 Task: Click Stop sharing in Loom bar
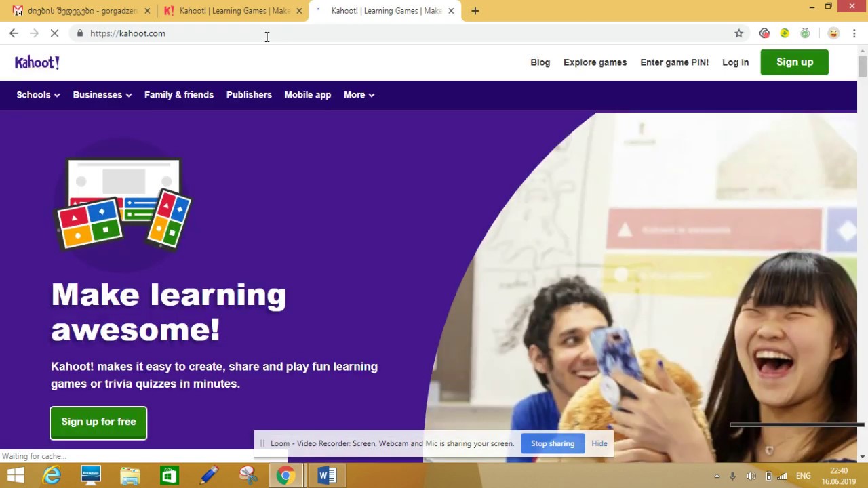553,443
